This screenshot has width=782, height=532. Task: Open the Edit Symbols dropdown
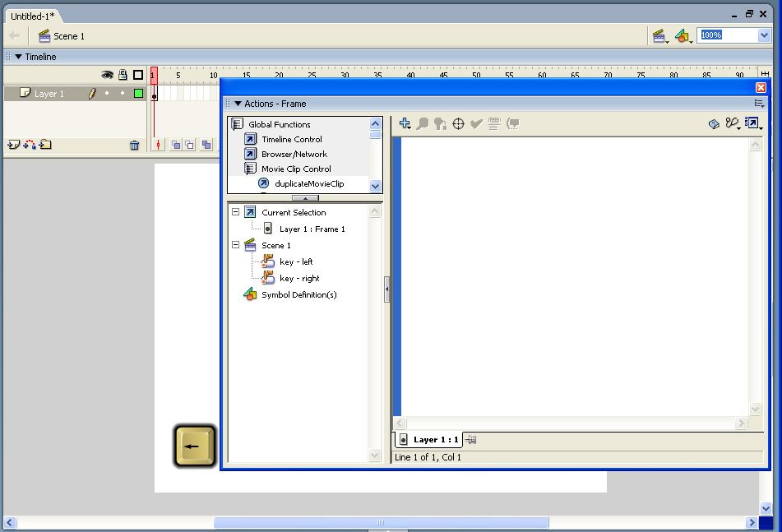click(683, 36)
